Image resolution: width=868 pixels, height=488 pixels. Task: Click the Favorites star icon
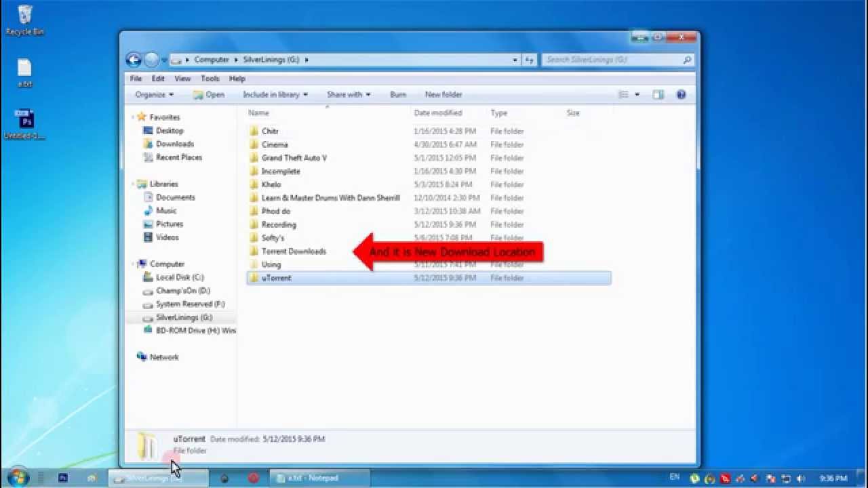142,117
